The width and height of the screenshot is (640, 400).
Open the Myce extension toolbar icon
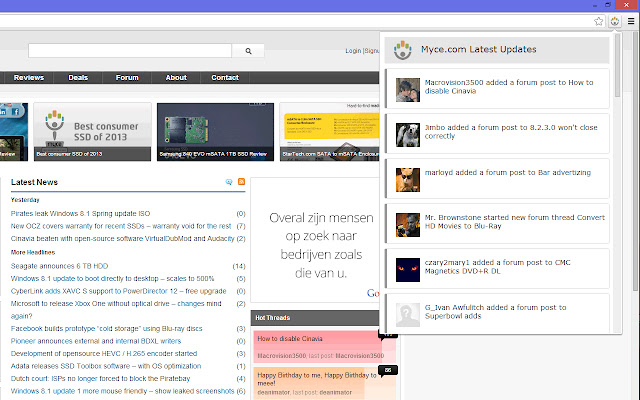click(x=615, y=21)
